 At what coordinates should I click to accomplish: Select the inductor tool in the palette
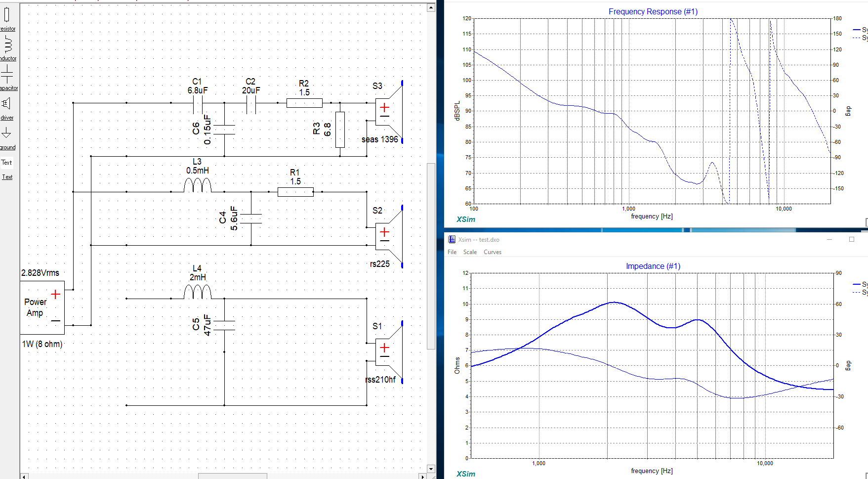[x=7, y=46]
